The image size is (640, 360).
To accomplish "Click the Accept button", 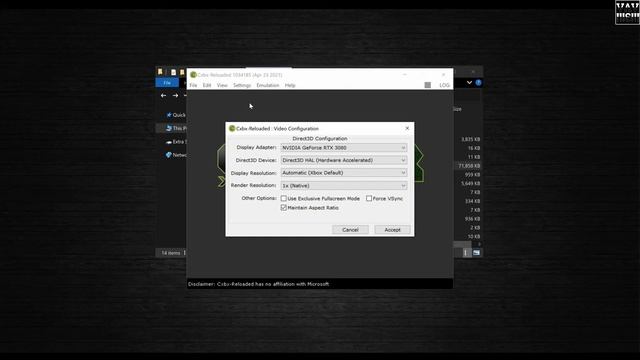I will click(x=392, y=230).
